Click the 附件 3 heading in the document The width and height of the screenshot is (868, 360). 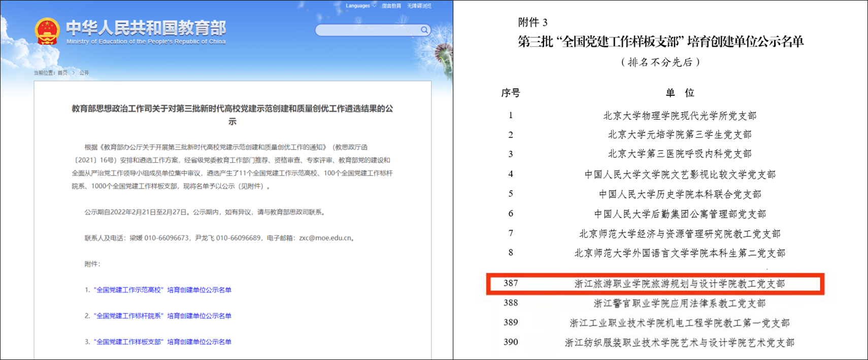pos(532,22)
